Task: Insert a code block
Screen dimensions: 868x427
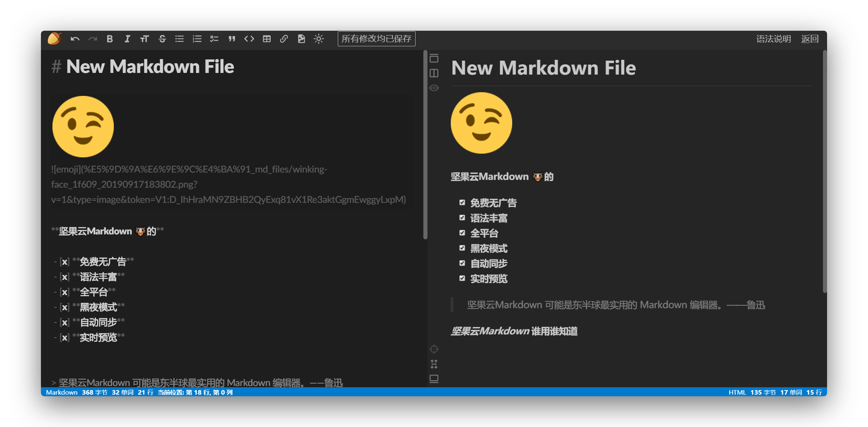Action: pos(249,39)
